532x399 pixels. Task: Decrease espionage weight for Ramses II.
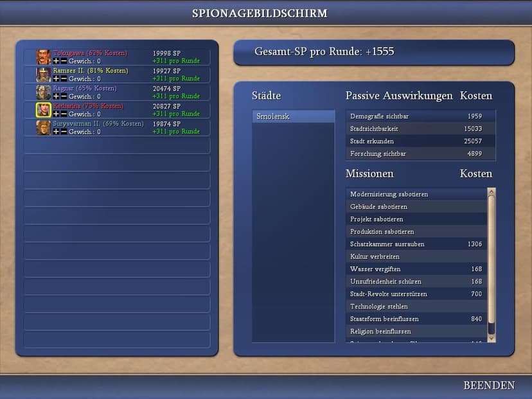pos(64,79)
